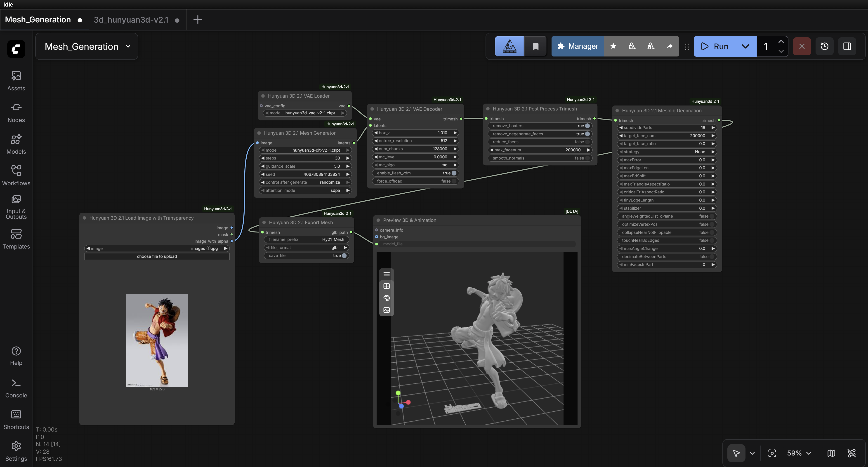Toggle remove_floaters in Post Process Trimesh

587,126
